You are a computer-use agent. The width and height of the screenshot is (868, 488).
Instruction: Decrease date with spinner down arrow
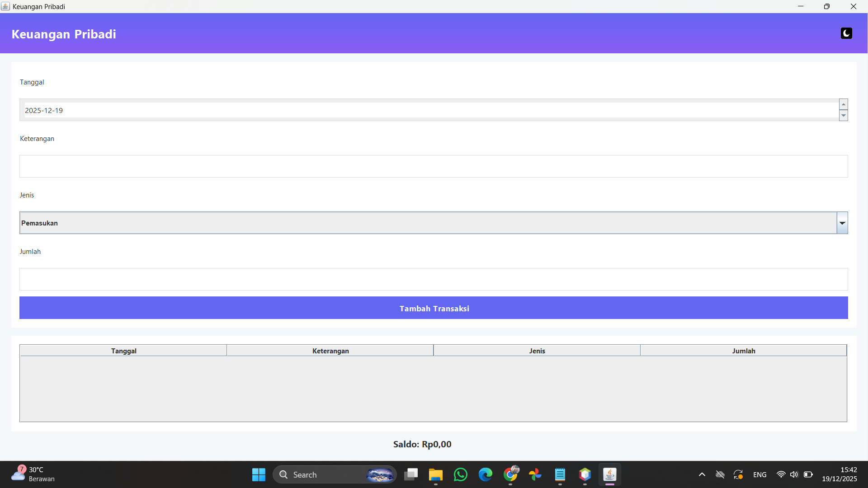point(843,116)
